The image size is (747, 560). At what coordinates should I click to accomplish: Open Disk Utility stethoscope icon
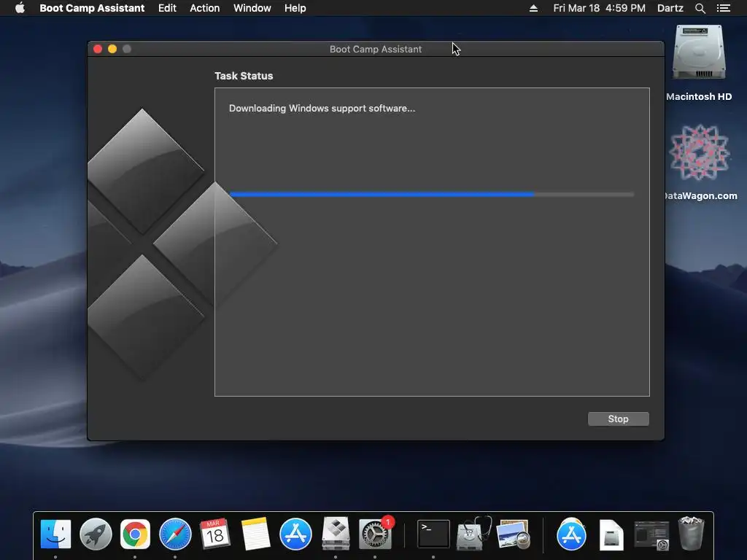coord(473,533)
